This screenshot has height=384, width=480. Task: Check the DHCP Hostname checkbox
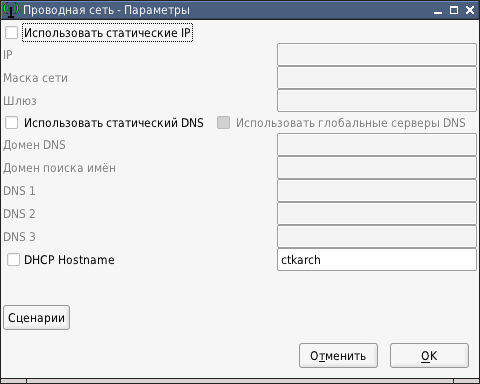(x=13, y=260)
